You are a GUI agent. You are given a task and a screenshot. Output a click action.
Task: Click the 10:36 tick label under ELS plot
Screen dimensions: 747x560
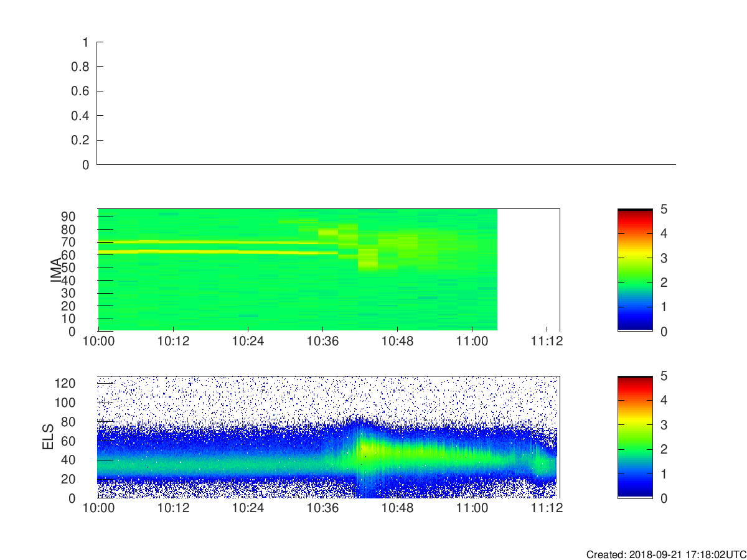pyautogui.click(x=322, y=508)
